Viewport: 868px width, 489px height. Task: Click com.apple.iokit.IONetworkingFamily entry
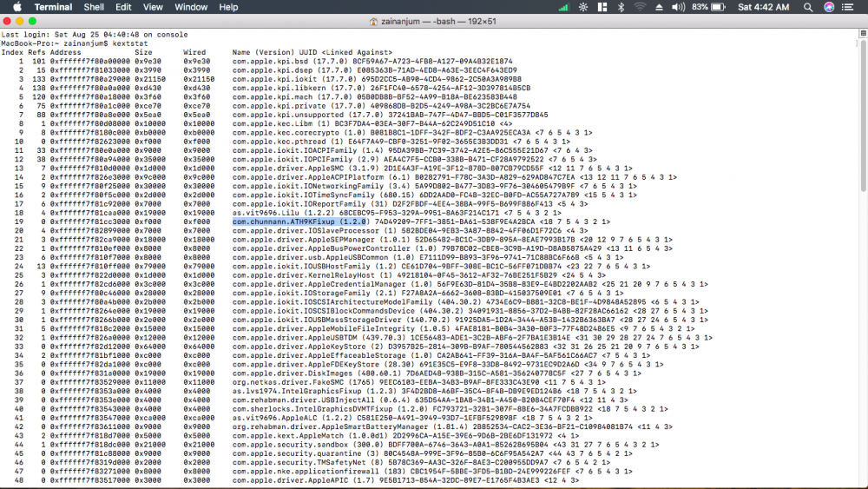coord(435,186)
